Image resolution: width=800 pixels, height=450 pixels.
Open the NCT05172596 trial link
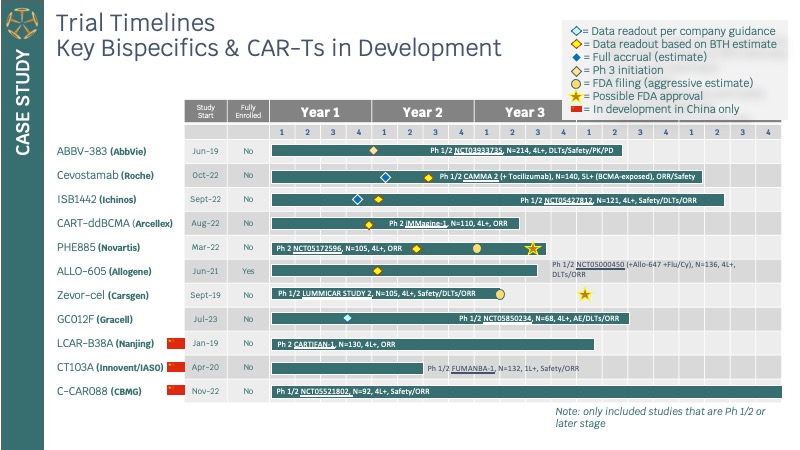tap(317, 248)
